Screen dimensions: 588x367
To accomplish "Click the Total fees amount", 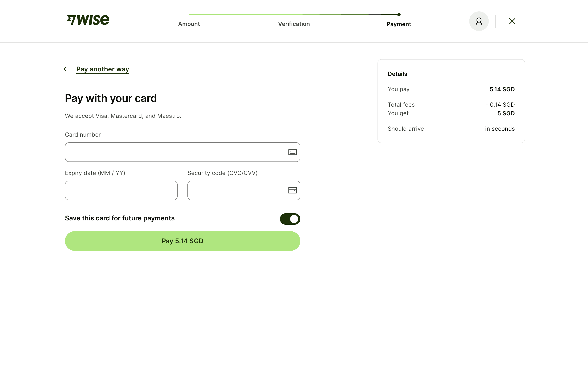I will (x=500, y=105).
